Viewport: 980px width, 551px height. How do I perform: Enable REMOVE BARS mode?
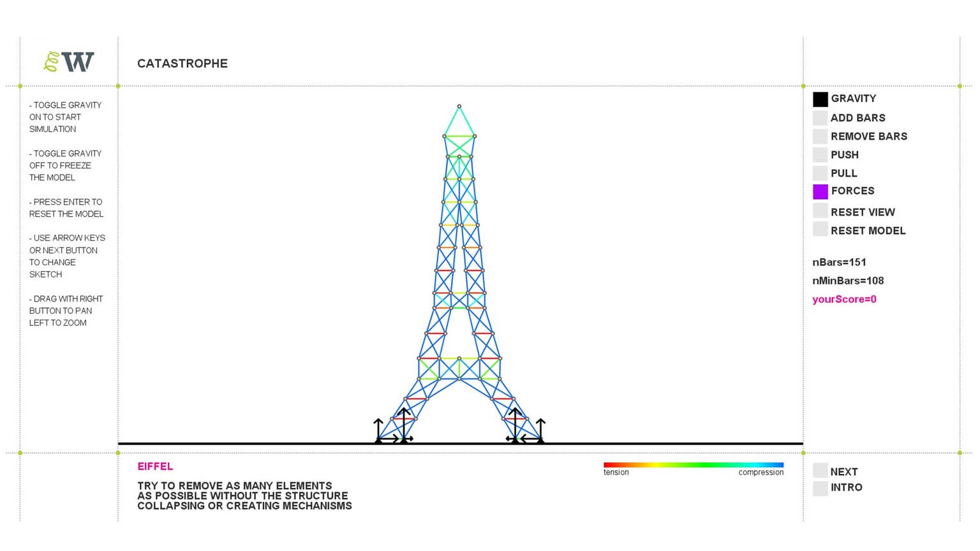[x=820, y=136]
